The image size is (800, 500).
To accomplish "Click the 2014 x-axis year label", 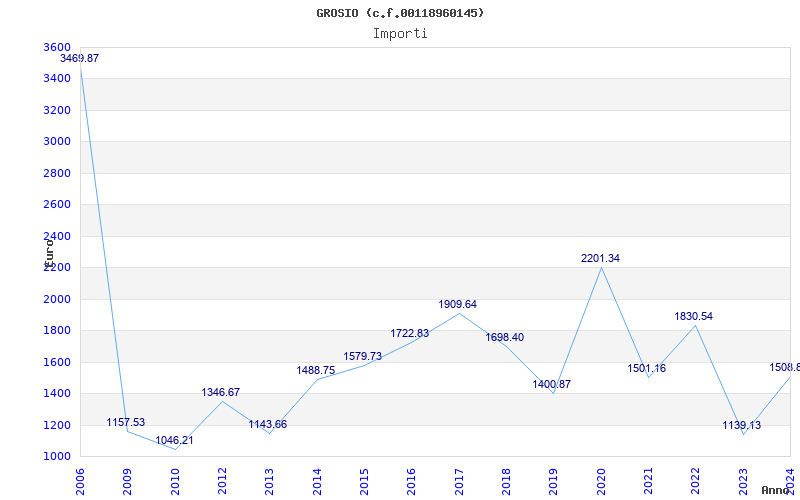I will (x=317, y=482).
